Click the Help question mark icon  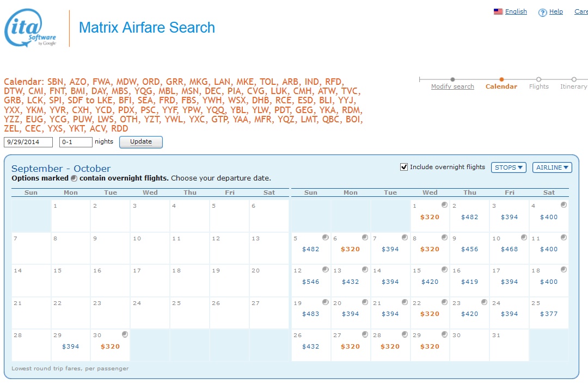click(542, 13)
